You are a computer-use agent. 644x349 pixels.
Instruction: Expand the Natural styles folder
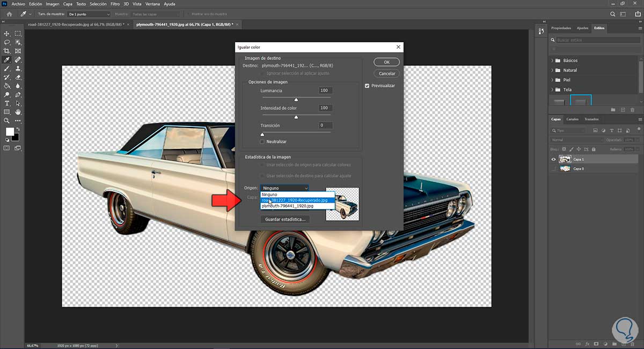tap(552, 70)
